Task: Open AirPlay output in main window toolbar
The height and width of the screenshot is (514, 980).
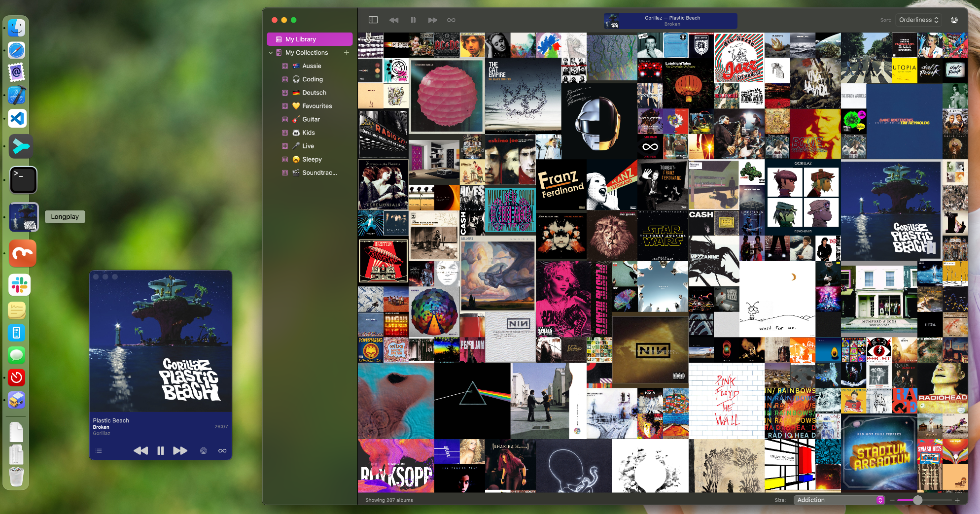Action: (954, 20)
